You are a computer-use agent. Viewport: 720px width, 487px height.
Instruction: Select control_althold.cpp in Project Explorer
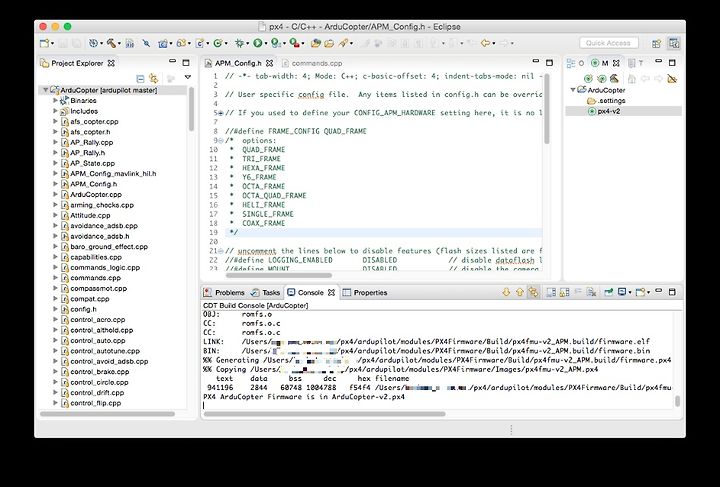(x=101, y=330)
